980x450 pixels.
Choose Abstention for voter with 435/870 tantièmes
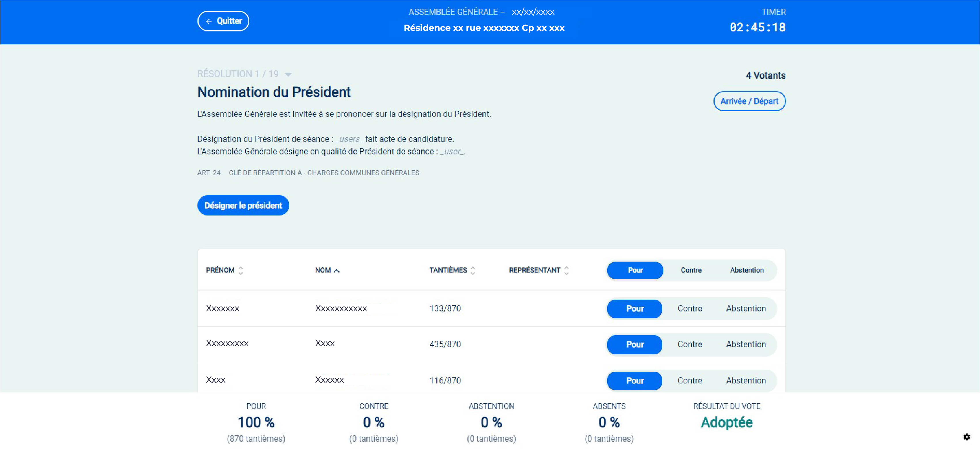click(x=746, y=344)
